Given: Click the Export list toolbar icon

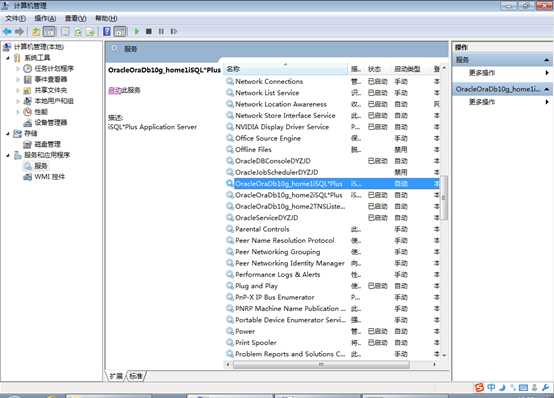Looking at the screenshot, I should (90, 32).
